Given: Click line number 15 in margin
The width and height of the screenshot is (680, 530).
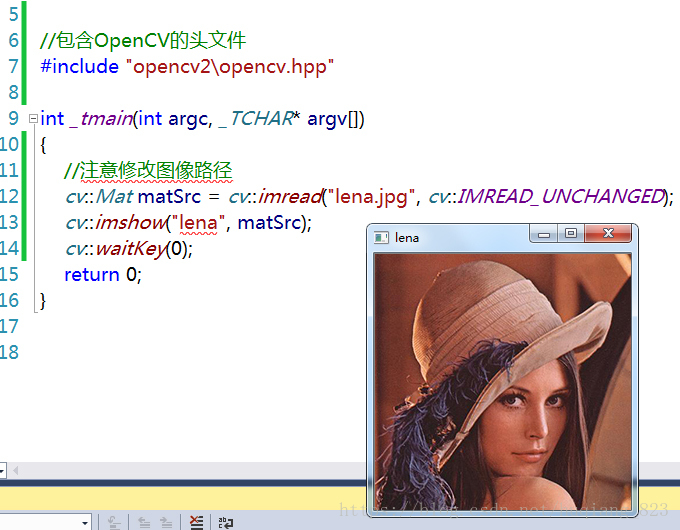Looking at the screenshot, I should coord(9,275).
